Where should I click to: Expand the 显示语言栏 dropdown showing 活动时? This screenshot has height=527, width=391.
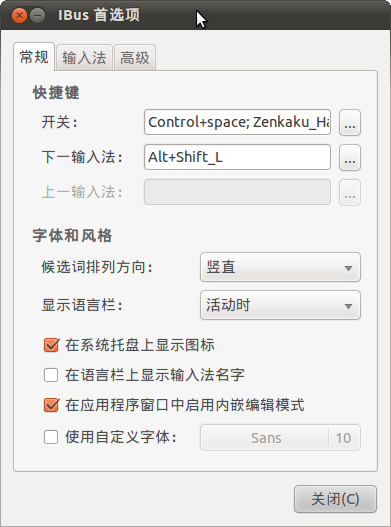(x=280, y=305)
